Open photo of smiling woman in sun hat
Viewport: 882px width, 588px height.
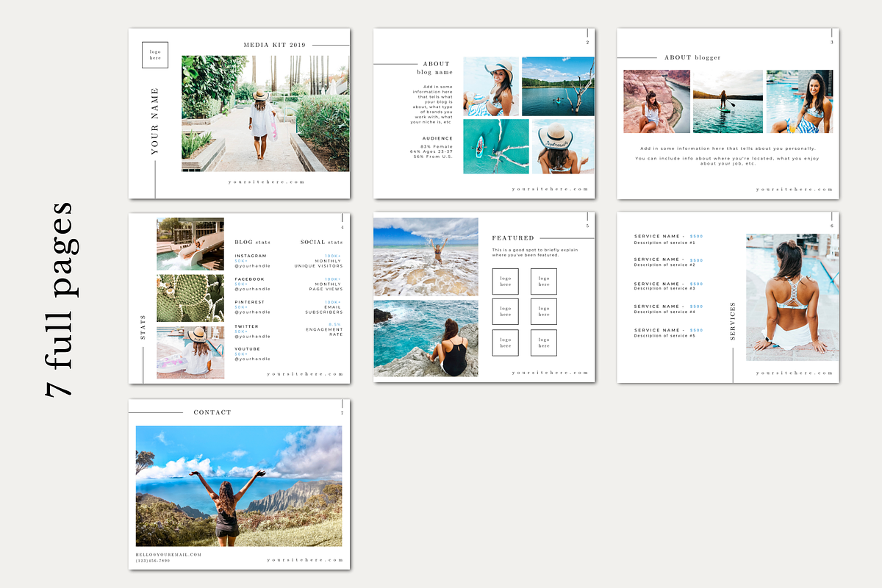coord(490,87)
